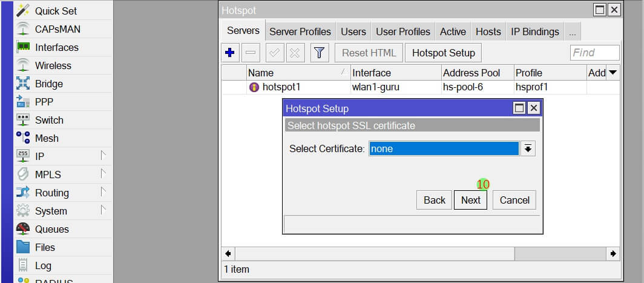The height and width of the screenshot is (283, 644).
Task: Expand the IP submenu
Action: (x=103, y=156)
